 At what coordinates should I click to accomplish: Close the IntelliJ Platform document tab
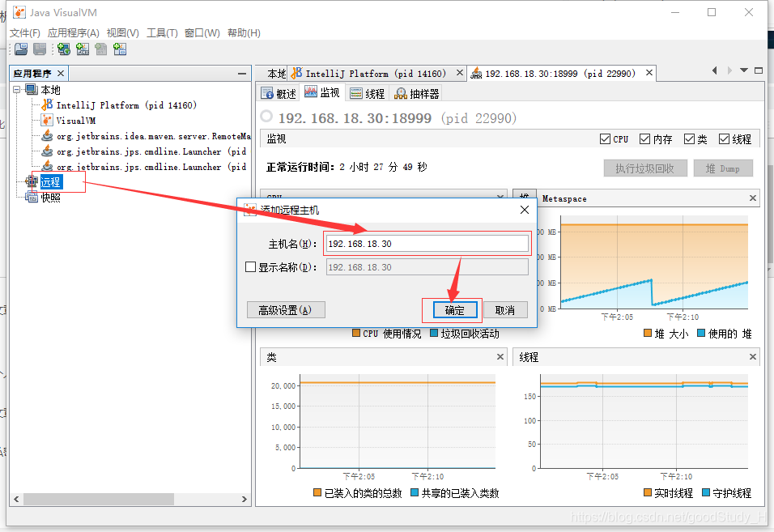point(460,73)
